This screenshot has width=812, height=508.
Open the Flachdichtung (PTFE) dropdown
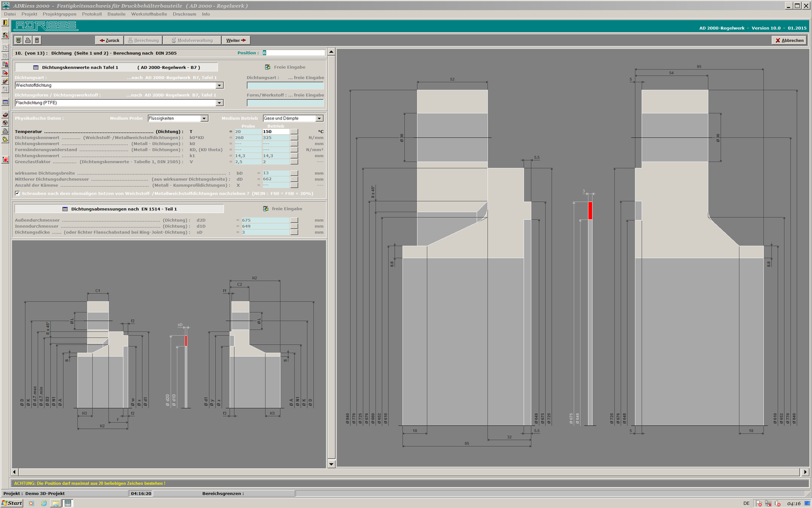tap(219, 103)
